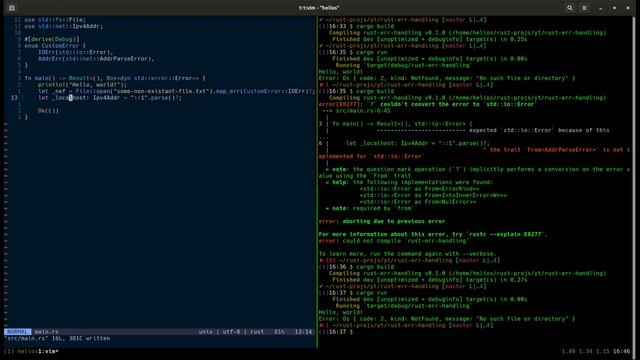Click the 'AddrErr(std::net::AddrParseError),' variant line
640x360 pixels.
point(96,59)
